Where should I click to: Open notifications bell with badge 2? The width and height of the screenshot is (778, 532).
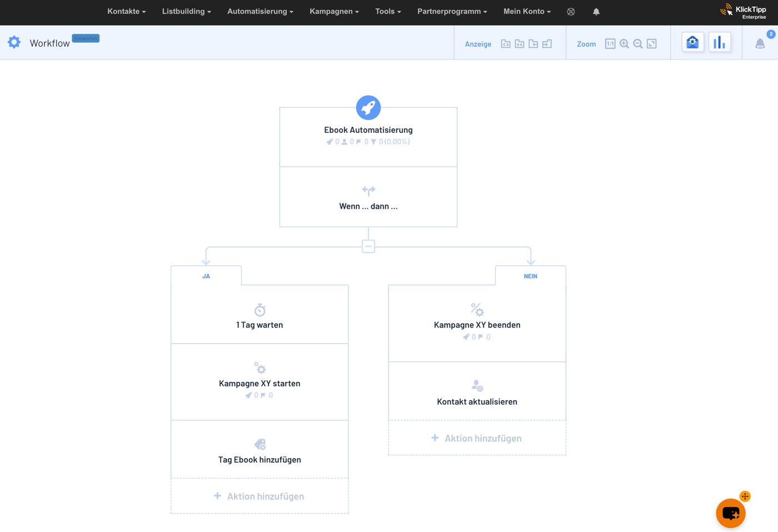coord(760,43)
